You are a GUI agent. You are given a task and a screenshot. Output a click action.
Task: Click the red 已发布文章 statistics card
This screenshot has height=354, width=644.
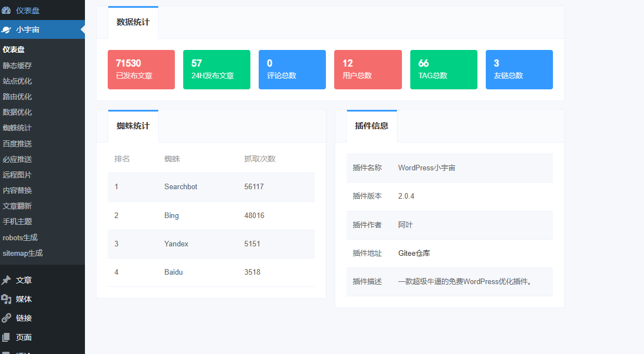(141, 69)
